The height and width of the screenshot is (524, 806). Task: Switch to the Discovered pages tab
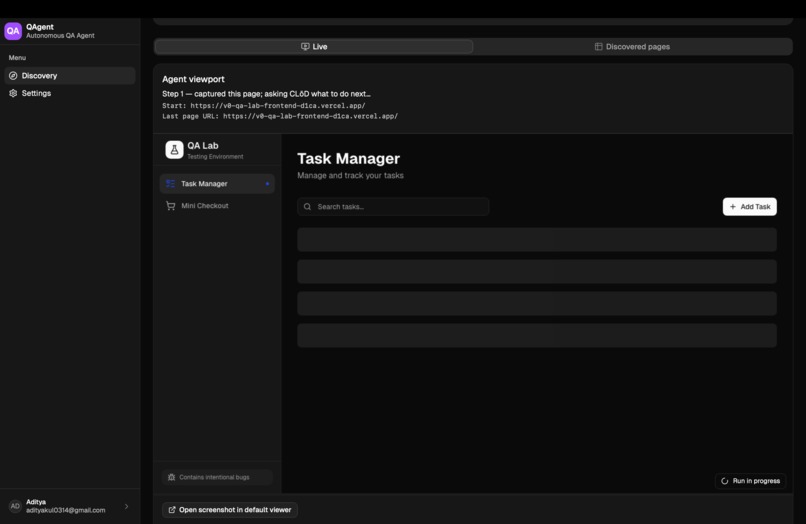[x=632, y=47]
